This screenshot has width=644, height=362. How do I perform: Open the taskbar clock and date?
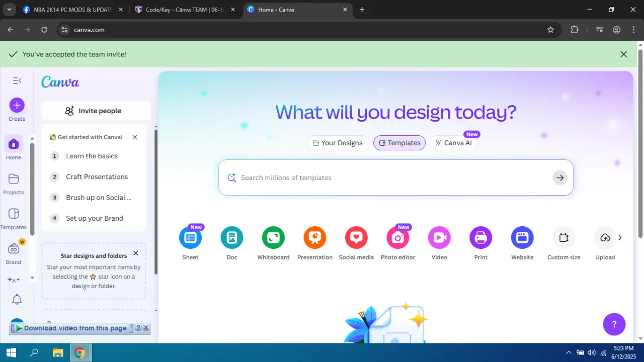pyautogui.click(x=624, y=352)
